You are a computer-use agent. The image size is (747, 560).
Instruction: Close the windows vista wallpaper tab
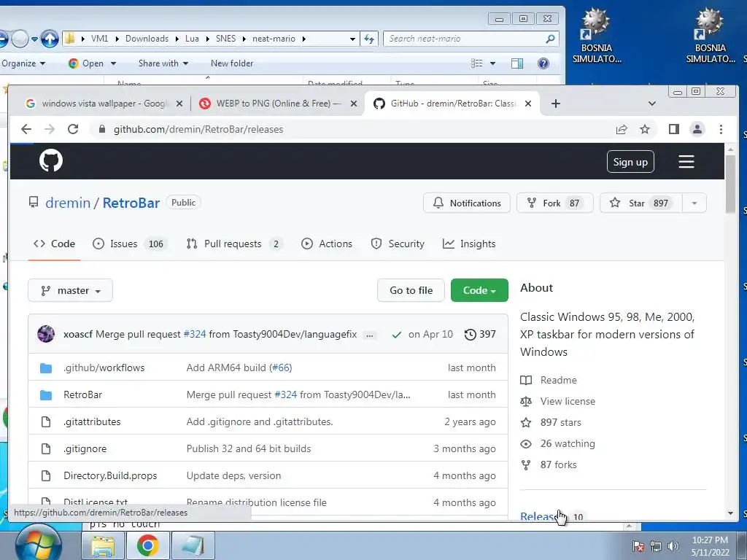(x=179, y=104)
